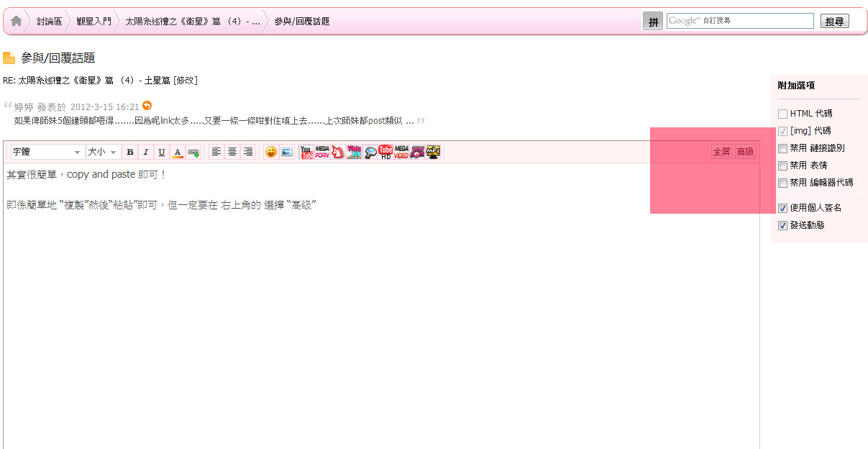Insert an MP4 video clip
The image size is (868, 449).
[x=431, y=152]
